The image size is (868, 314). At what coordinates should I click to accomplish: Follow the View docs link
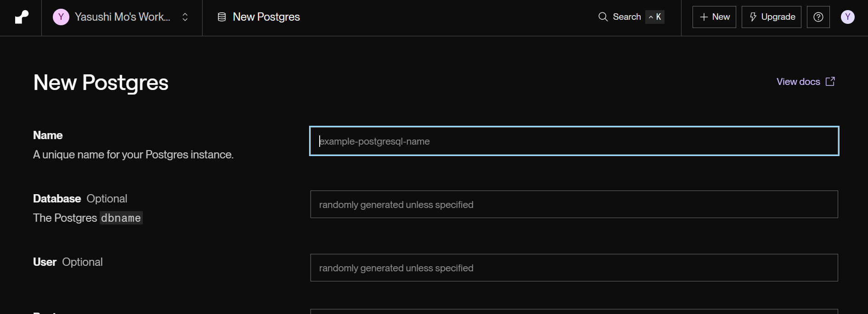pyautogui.click(x=798, y=82)
